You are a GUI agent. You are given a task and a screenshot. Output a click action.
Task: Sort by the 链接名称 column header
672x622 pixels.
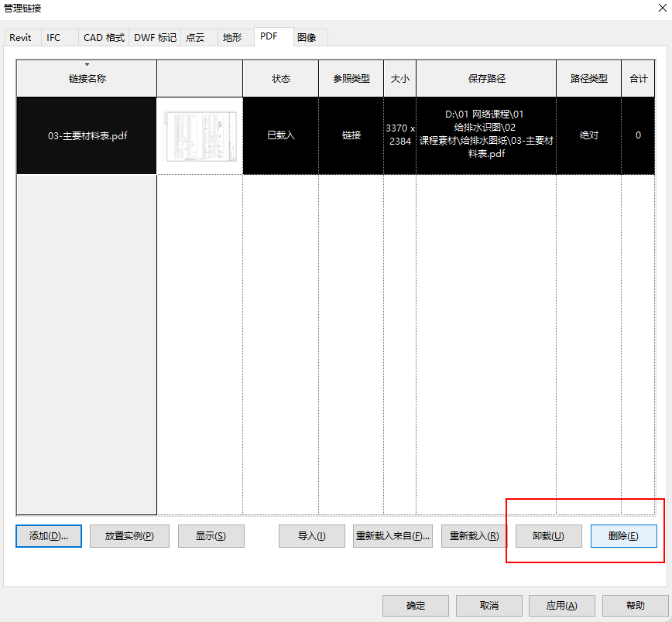[87, 78]
